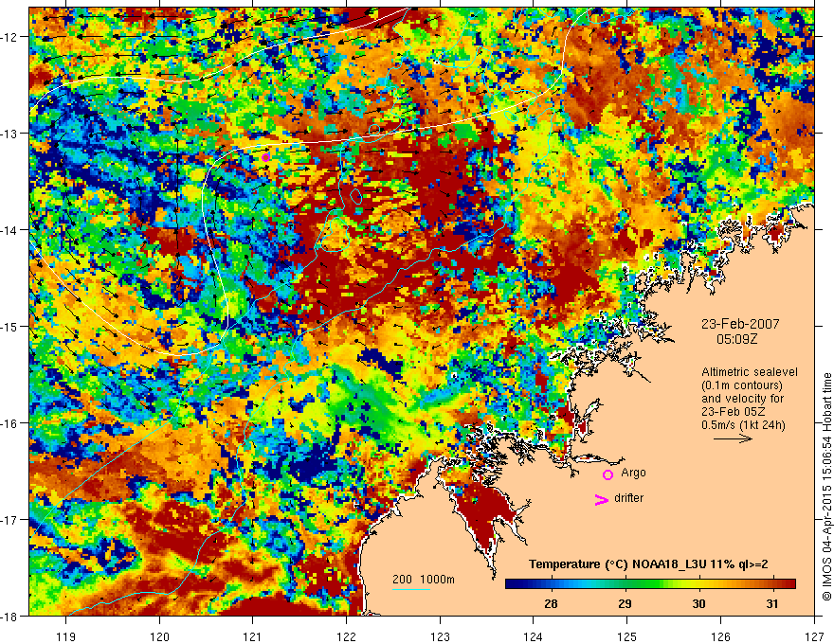Click the magenta Argo float marker on the map

point(265,157)
